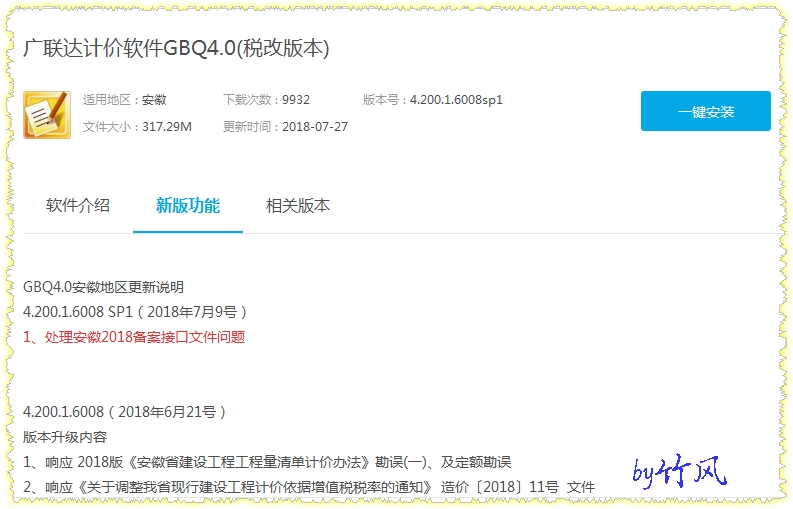Viewport: 793px width, 509px height.
Task: Click the 版本号:4.200.1.6008sp1 text
Action: 432,100
